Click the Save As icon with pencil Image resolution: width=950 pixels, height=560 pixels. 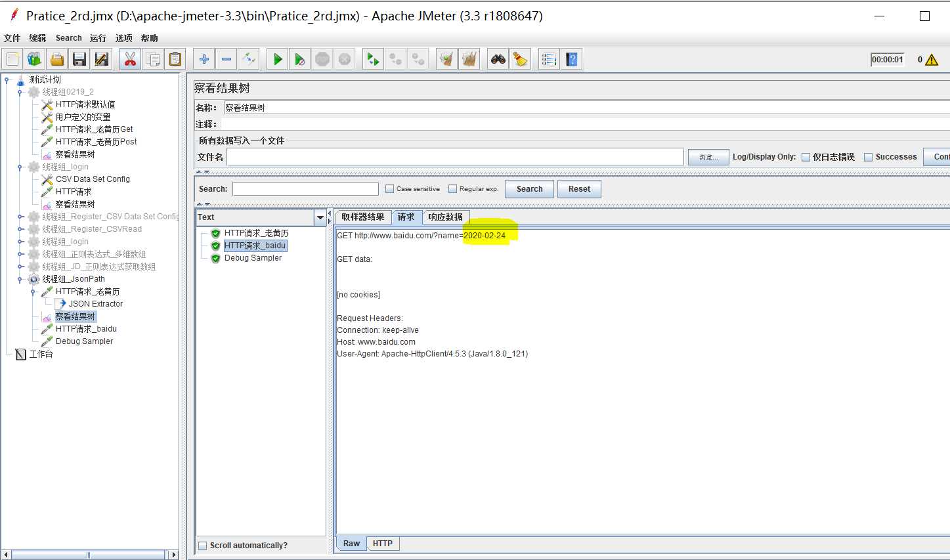102,59
